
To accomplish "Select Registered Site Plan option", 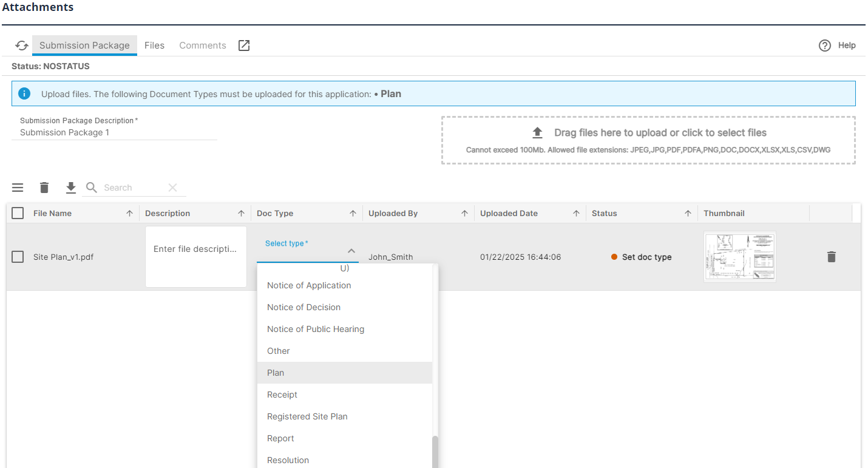I will 307,416.
